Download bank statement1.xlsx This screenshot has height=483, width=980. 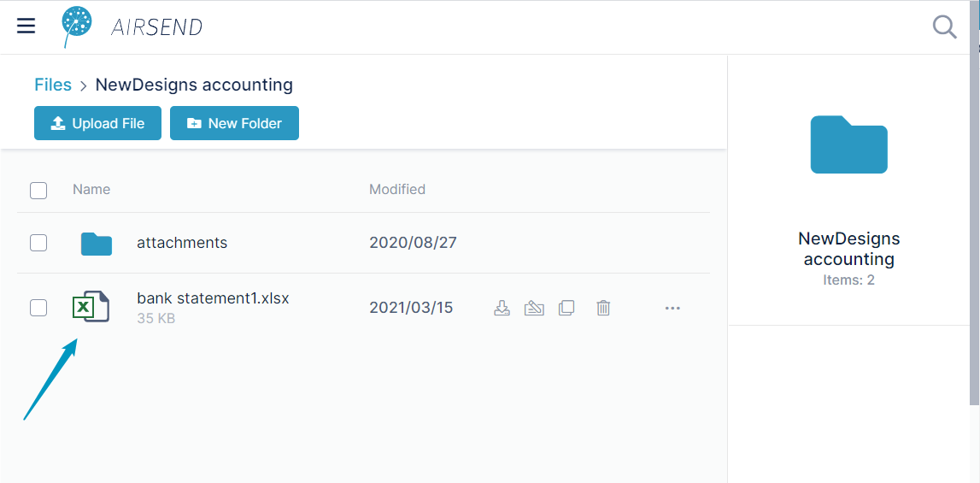(502, 308)
